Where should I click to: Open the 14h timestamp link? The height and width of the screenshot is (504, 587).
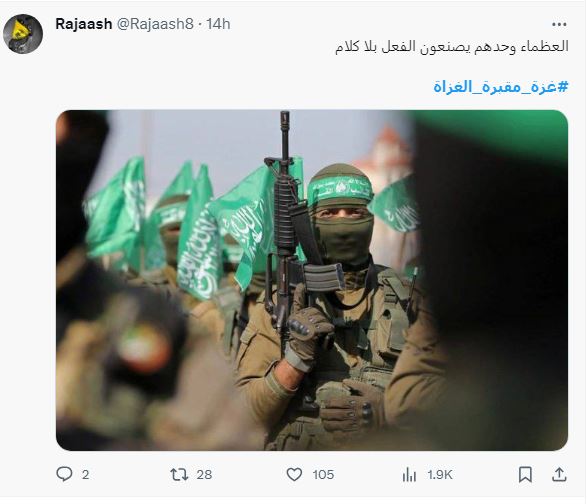[218, 24]
